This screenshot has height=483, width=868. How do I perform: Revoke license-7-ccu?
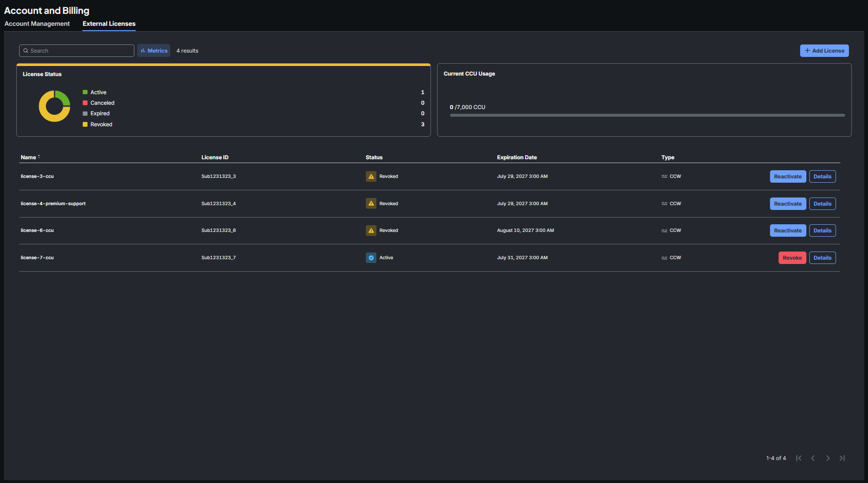click(x=792, y=258)
